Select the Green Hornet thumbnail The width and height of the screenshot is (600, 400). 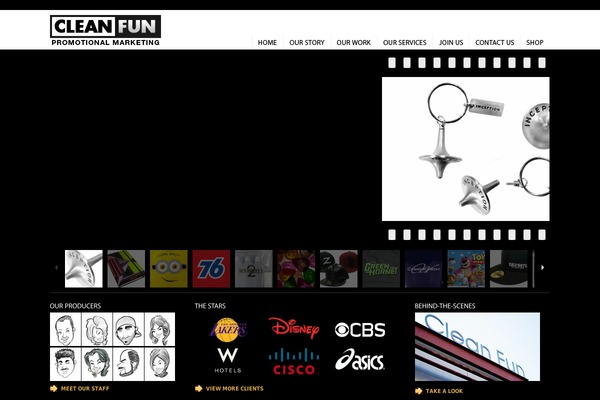coord(381,269)
